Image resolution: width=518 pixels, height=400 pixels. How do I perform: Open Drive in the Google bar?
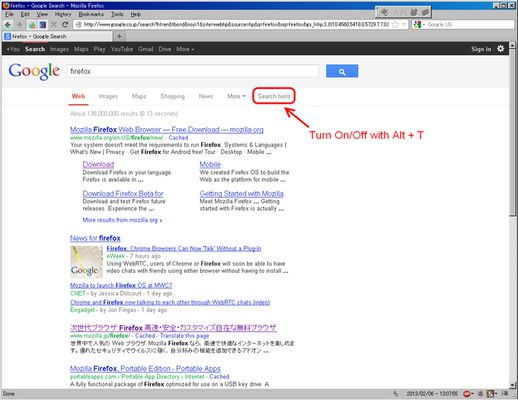165,49
